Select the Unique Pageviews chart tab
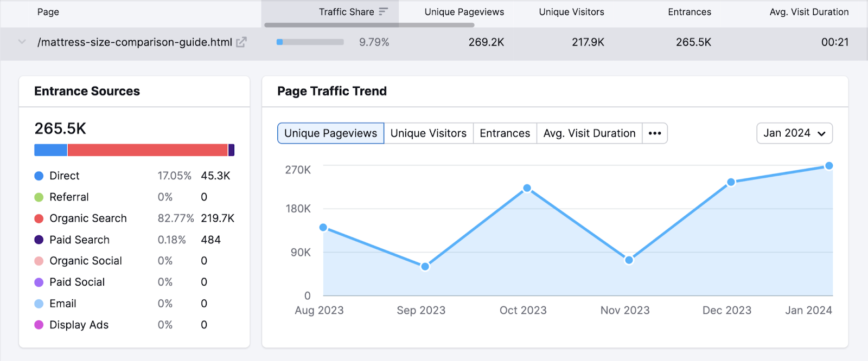This screenshot has height=361, width=868. (x=330, y=133)
